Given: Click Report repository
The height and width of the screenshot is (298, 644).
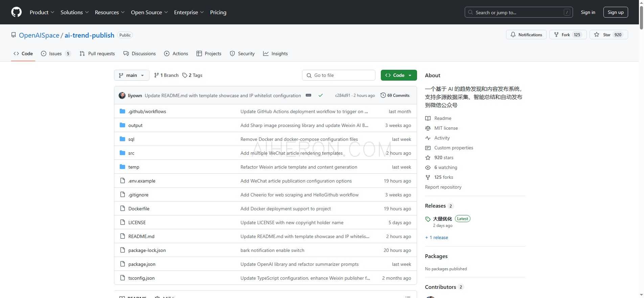Looking at the screenshot, I should 443,187.
